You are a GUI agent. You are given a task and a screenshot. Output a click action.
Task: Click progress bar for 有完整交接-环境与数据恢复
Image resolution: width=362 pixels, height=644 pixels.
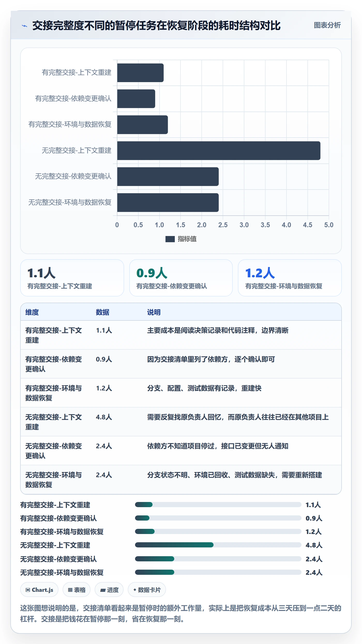(x=218, y=531)
